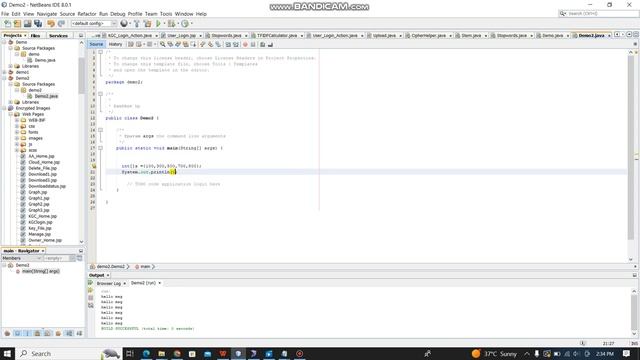Expand the Libraries node under Demo2
The width and height of the screenshot is (640, 360).
pyautogui.click(x=11, y=102)
